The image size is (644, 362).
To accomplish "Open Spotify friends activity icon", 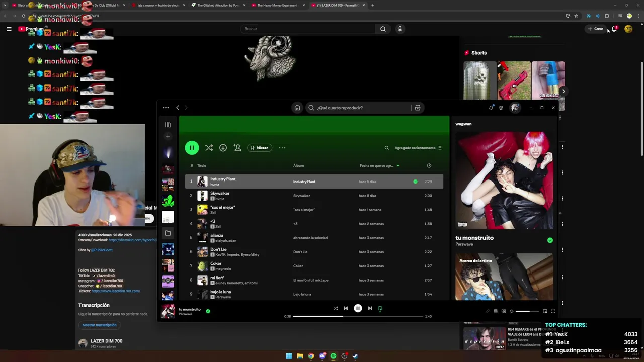I will pyautogui.click(x=501, y=108).
